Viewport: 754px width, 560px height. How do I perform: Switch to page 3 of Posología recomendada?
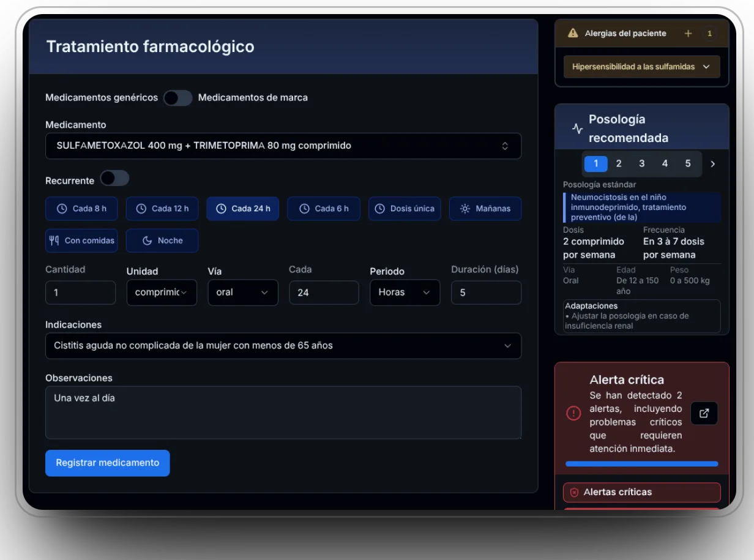click(x=641, y=163)
